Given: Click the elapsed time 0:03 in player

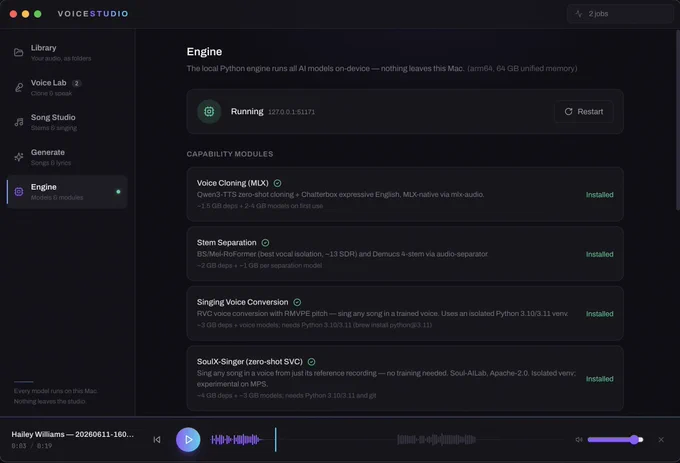Looking at the screenshot, I should click(19, 446).
